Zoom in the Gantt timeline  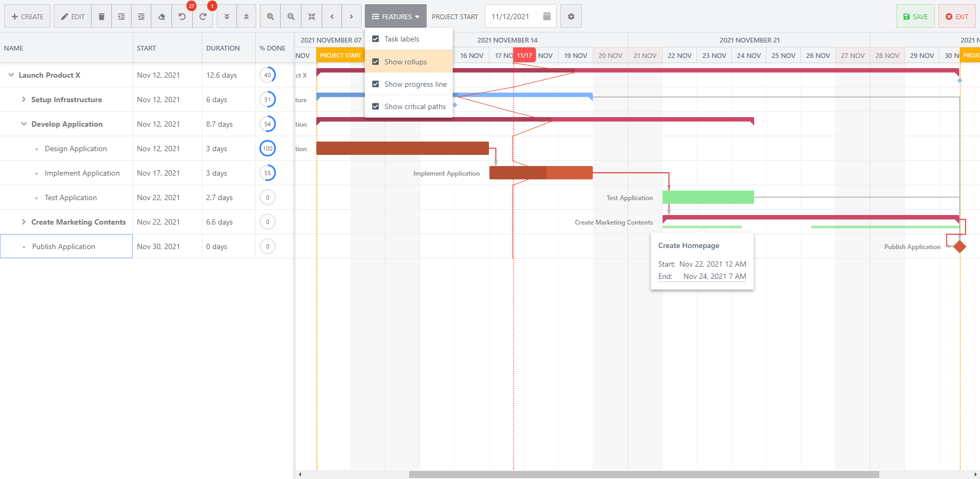click(x=271, y=16)
